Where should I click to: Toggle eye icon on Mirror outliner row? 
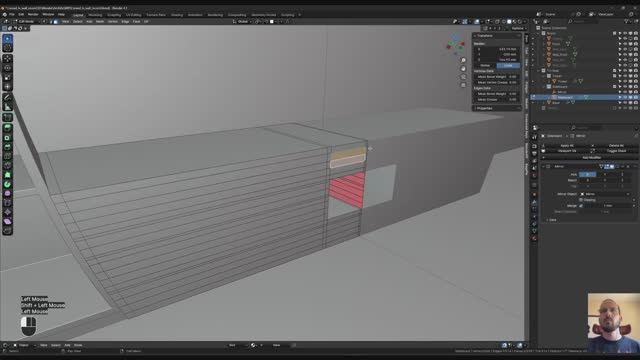pos(625,92)
